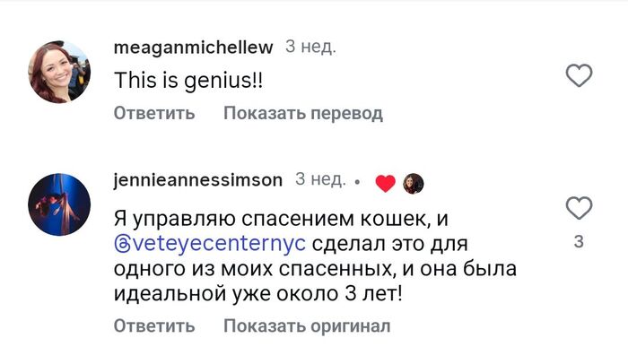
Task: Like jennieannessimson's comment with the heart
Action: pos(580,209)
